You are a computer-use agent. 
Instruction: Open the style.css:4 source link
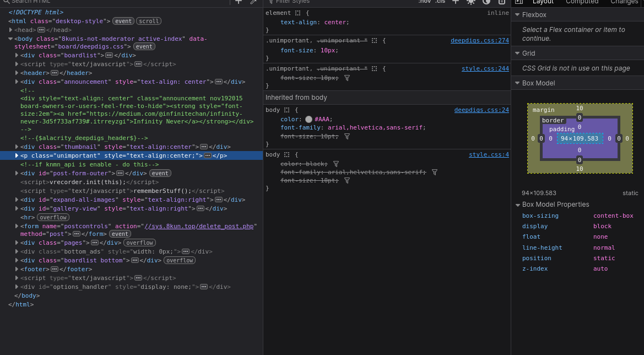click(x=489, y=155)
